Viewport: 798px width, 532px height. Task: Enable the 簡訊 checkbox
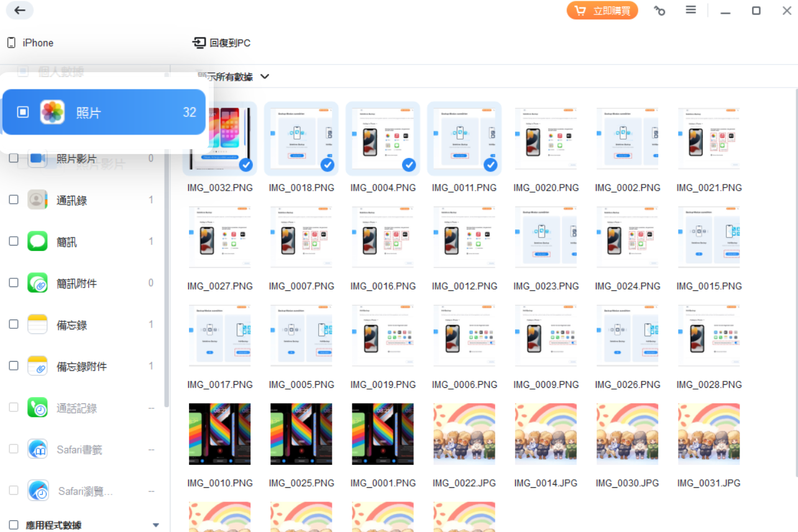click(14, 241)
